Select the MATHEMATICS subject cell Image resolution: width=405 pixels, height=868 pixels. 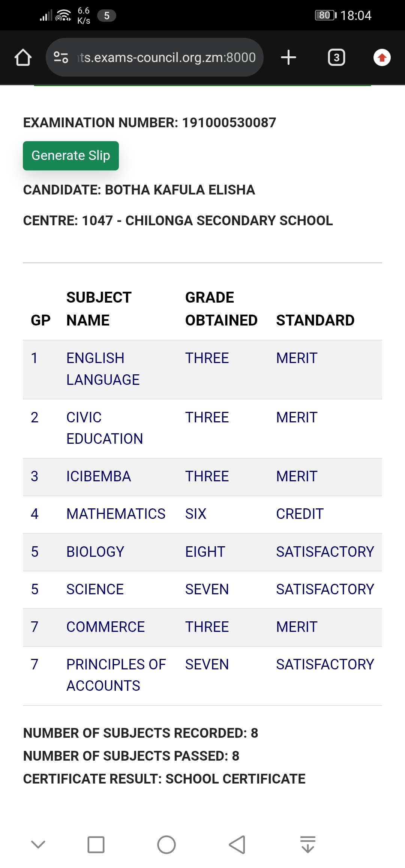(116, 514)
